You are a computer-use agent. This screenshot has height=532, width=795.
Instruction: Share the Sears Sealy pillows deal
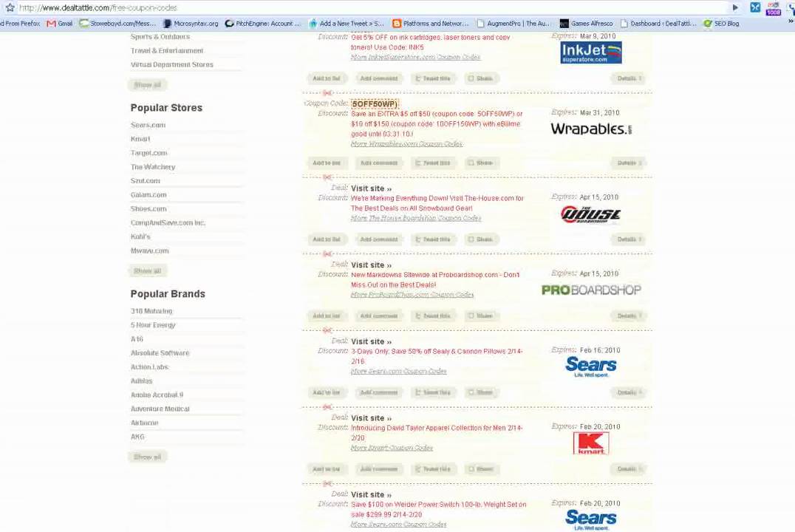coord(480,392)
